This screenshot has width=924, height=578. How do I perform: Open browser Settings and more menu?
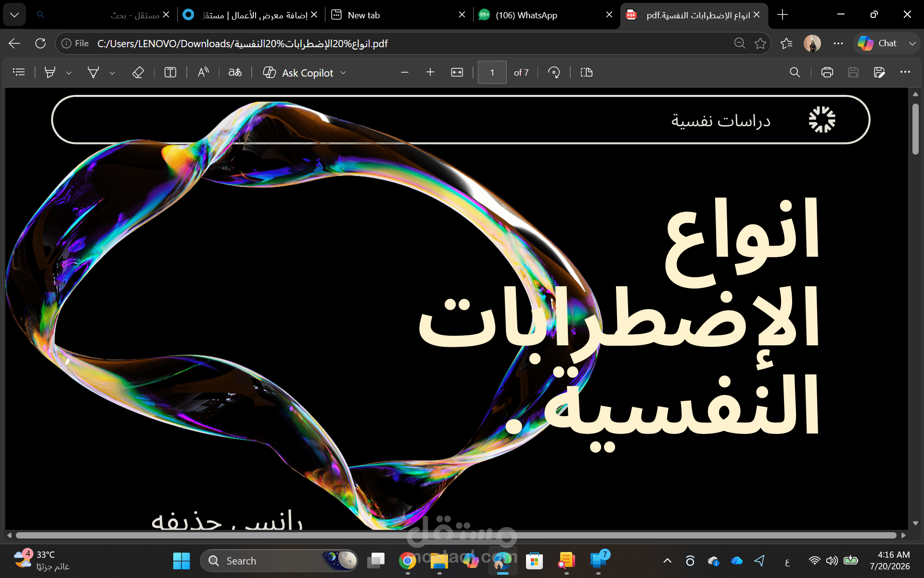(x=838, y=43)
